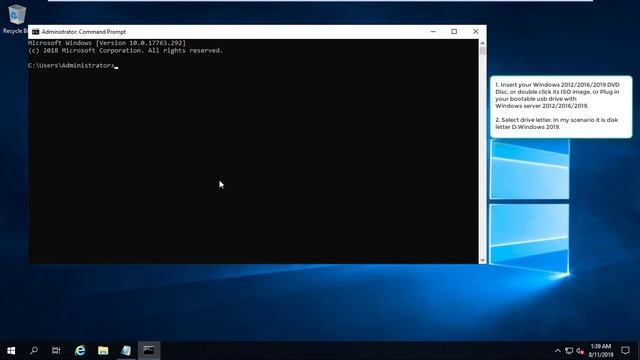Image resolution: width=640 pixels, height=360 pixels.
Task: Show hidden system tray icons
Action: 558,351
